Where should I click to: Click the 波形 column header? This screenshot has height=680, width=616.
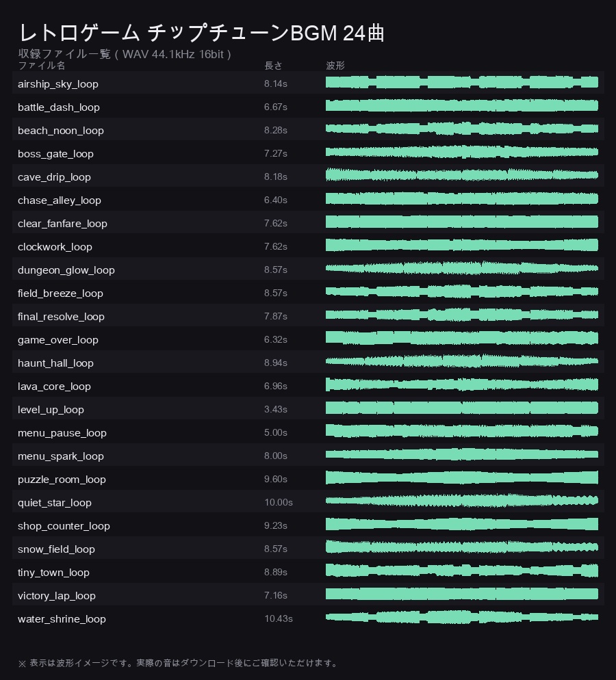335,66
